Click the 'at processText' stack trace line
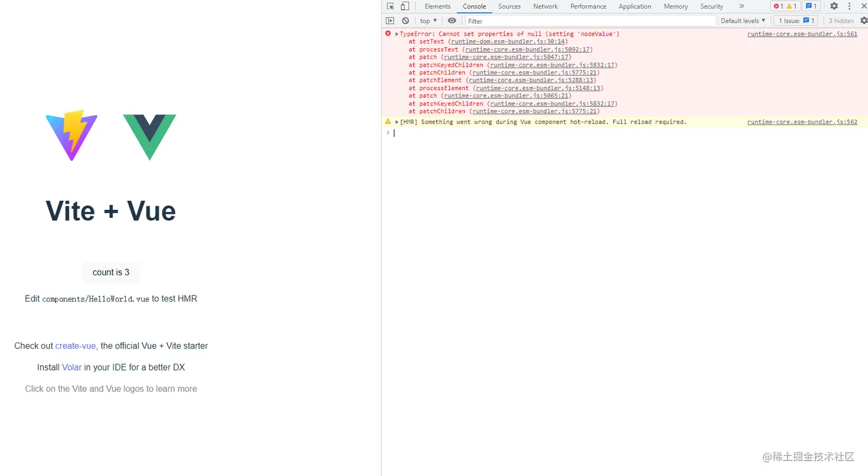This screenshot has height=476, width=868. 501,49
